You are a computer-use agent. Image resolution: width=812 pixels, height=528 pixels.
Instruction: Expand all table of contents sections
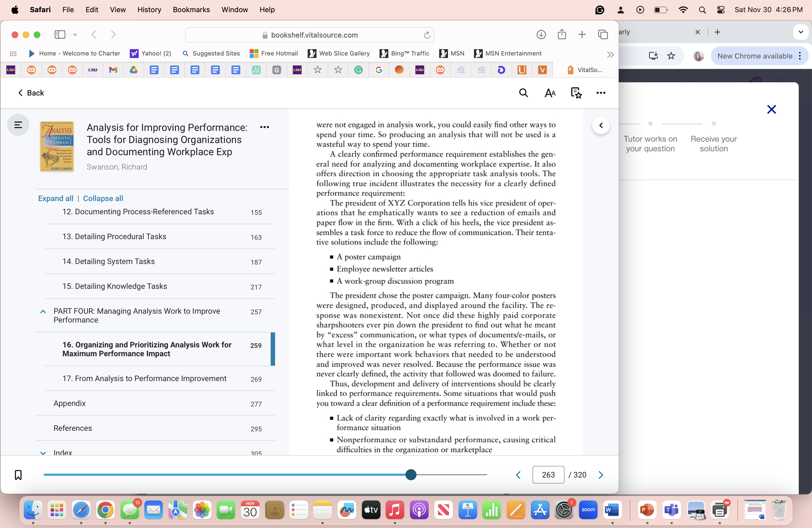point(55,198)
